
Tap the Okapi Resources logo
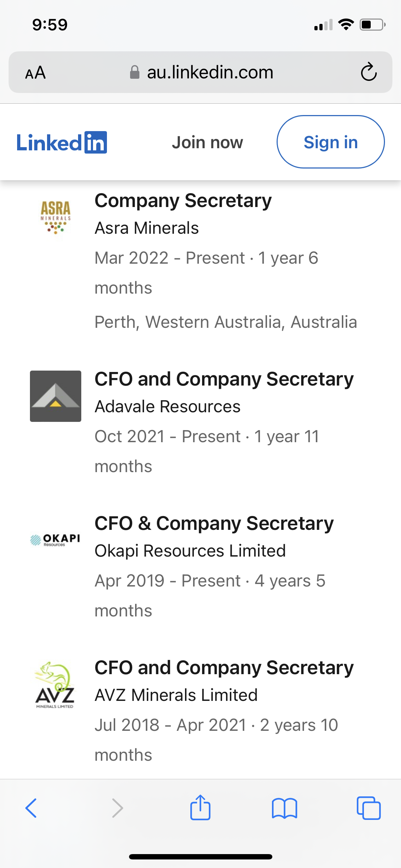click(56, 540)
